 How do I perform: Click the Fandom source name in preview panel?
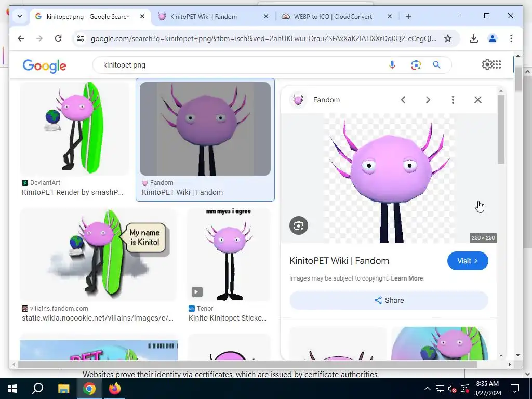(326, 100)
